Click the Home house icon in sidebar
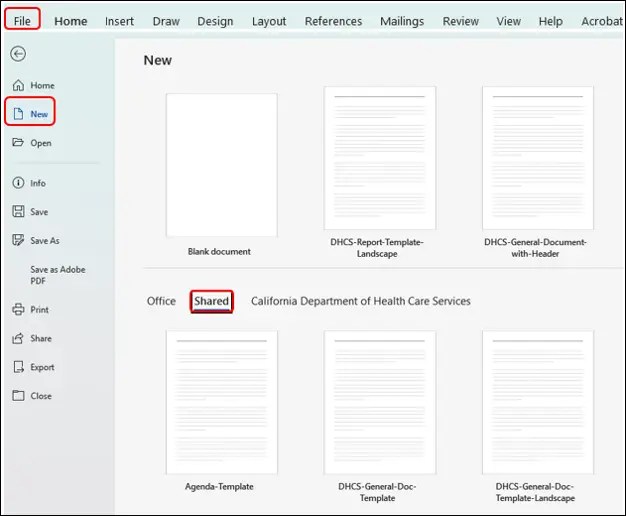This screenshot has width=626, height=516. [18, 85]
